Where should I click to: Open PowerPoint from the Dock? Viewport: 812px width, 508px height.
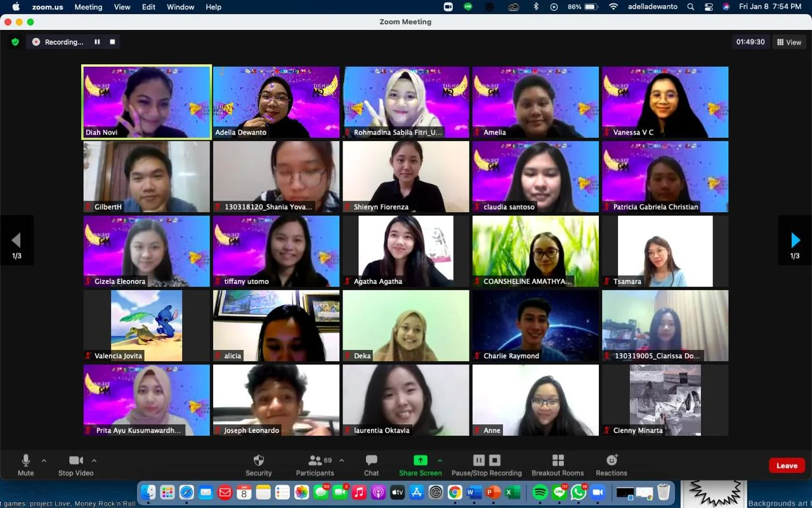click(493, 492)
